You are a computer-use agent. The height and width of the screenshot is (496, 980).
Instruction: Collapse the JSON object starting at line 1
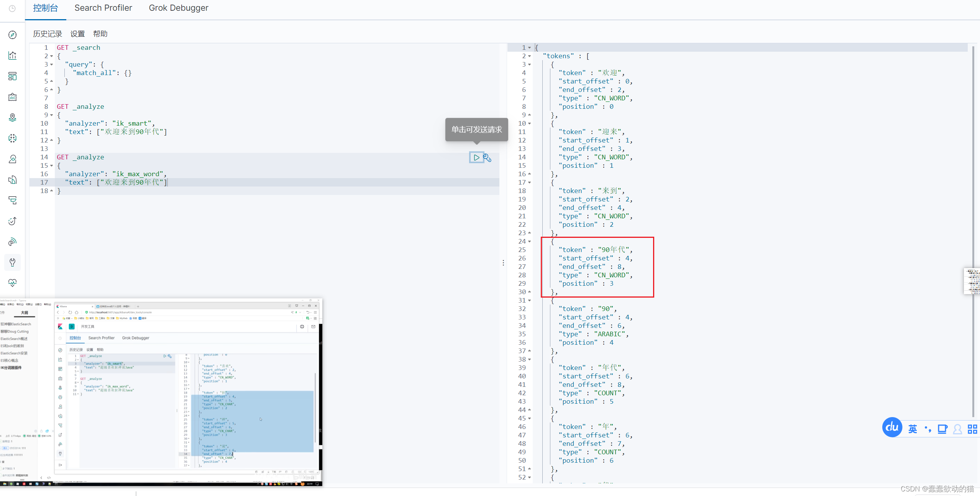[x=530, y=47]
